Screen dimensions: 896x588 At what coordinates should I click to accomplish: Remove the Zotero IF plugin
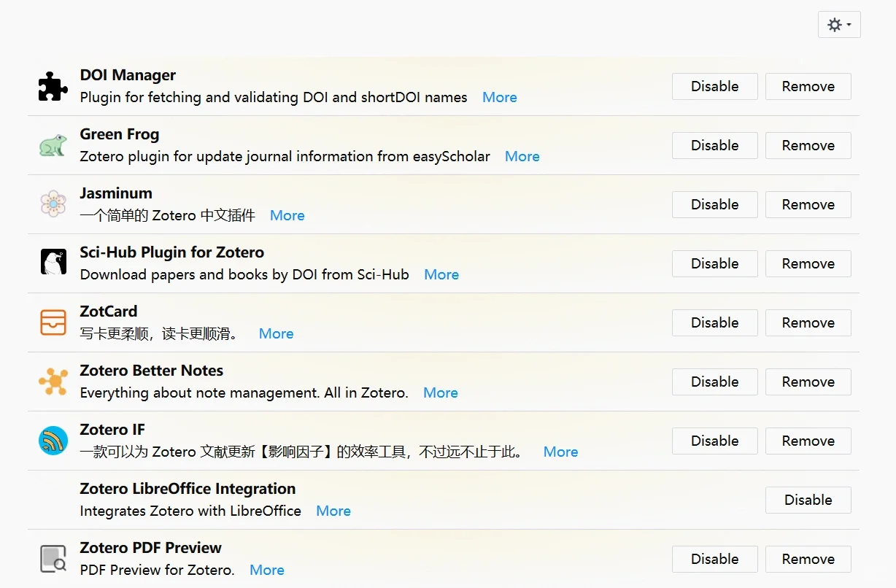point(808,441)
